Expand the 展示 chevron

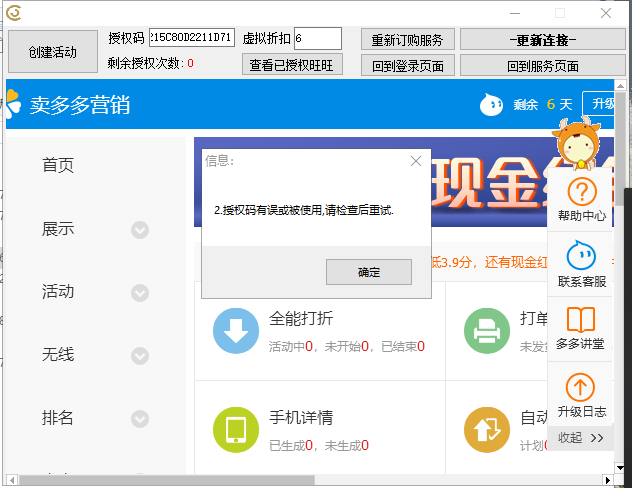140,230
